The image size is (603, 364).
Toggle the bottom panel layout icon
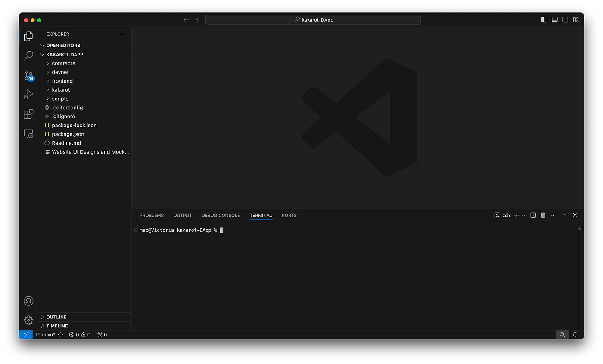[555, 20]
